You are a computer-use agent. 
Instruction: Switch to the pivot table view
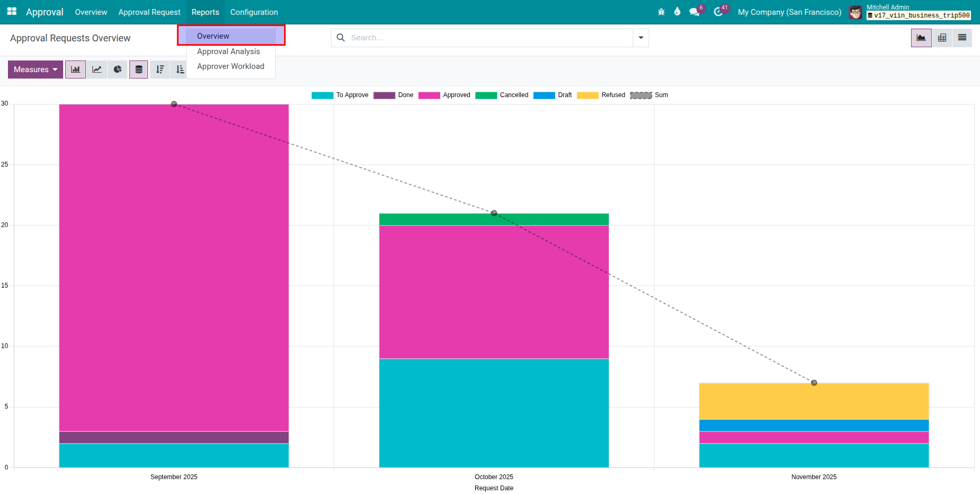[942, 38]
